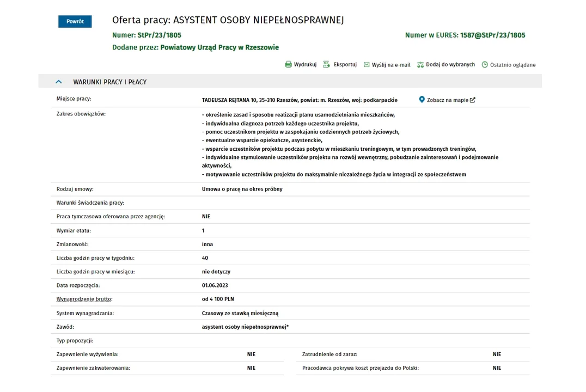The width and height of the screenshot is (586, 392).
Task: Click the Eksportuj link
Action: [345, 65]
